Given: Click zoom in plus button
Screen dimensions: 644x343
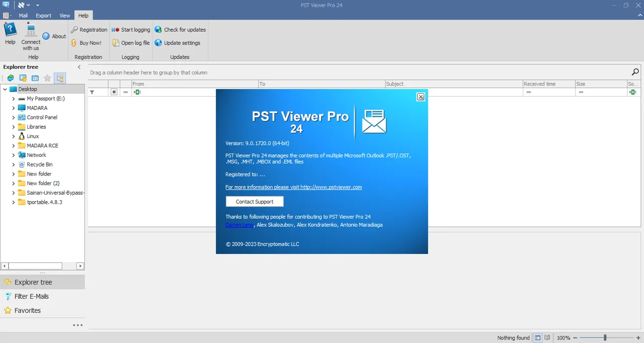Looking at the screenshot, I should click(638, 338).
